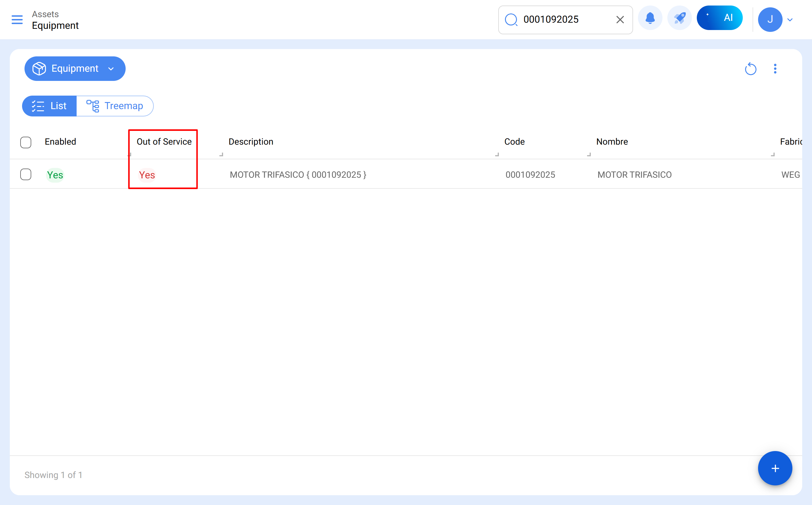Screen dimensions: 812x505
Task: Sort by the Description column header
Action: pos(251,142)
